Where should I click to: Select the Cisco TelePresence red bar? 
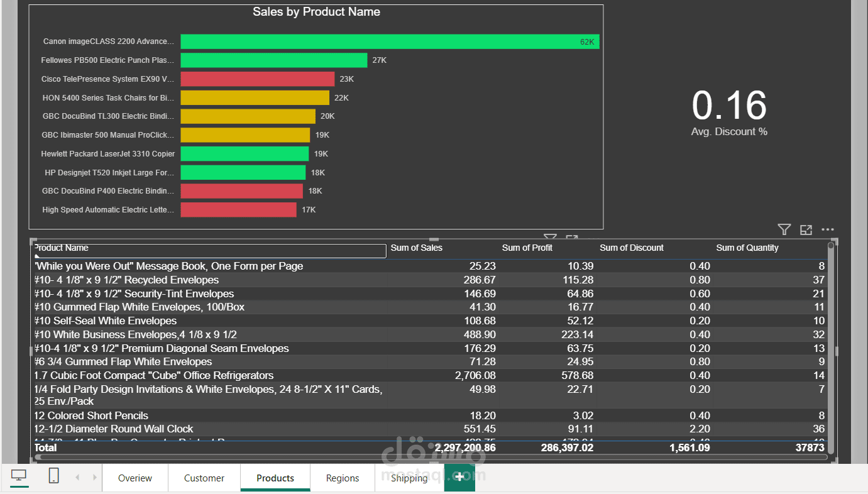click(258, 79)
